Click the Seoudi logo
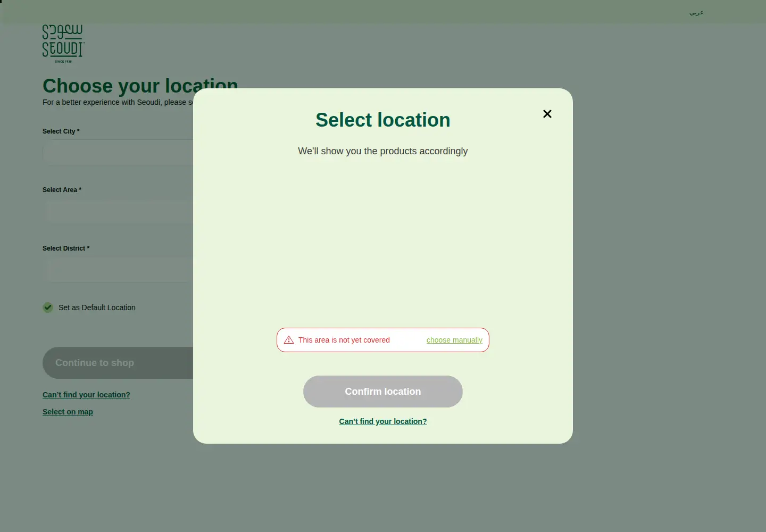Viewport: 766px width, 532px height. tap(63, 44)
